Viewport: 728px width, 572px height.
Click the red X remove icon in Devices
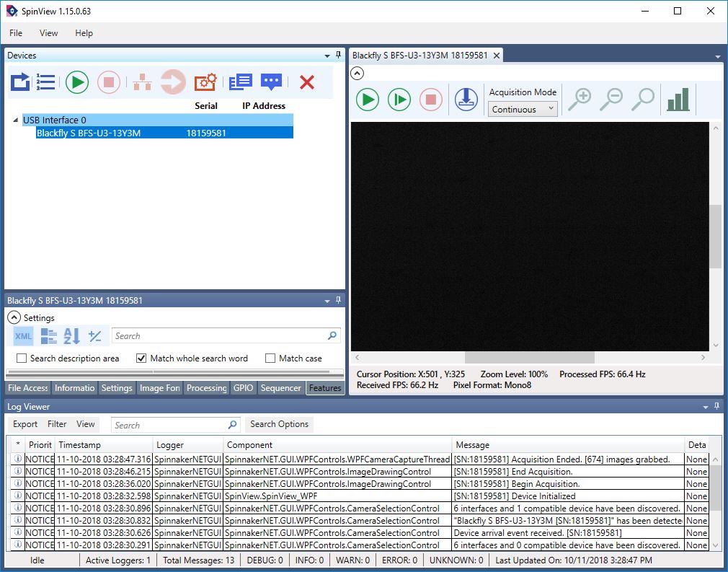[x=307, y=82]
